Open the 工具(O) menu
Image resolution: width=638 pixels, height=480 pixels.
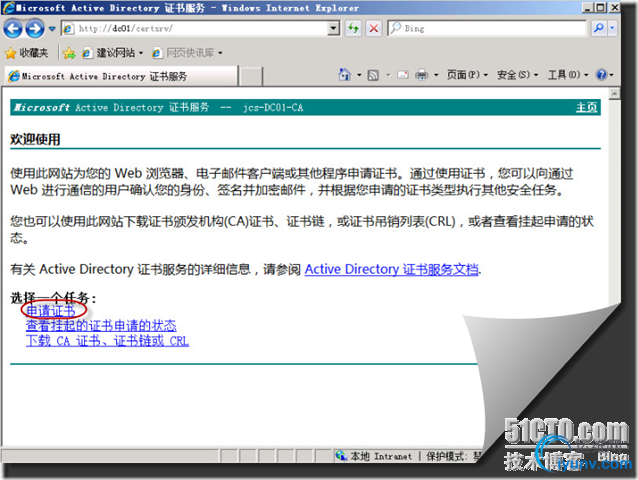point(568,75)
